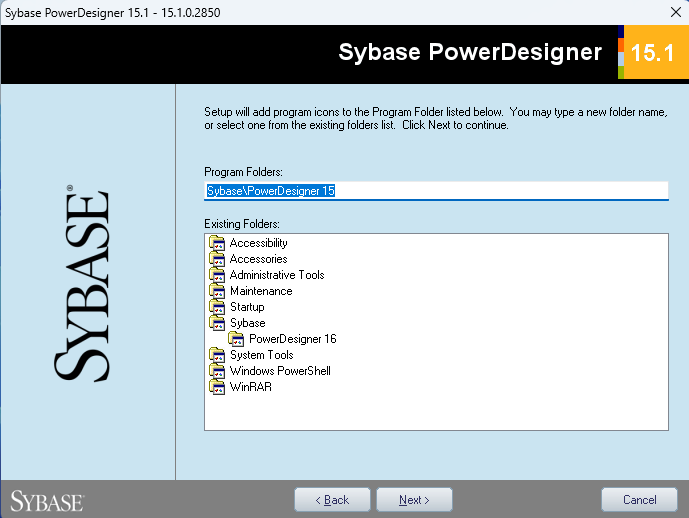Select the PowerDesigner 16 entry
The height and width of the screenshot is (518, 689).
(x=293, y=339)
